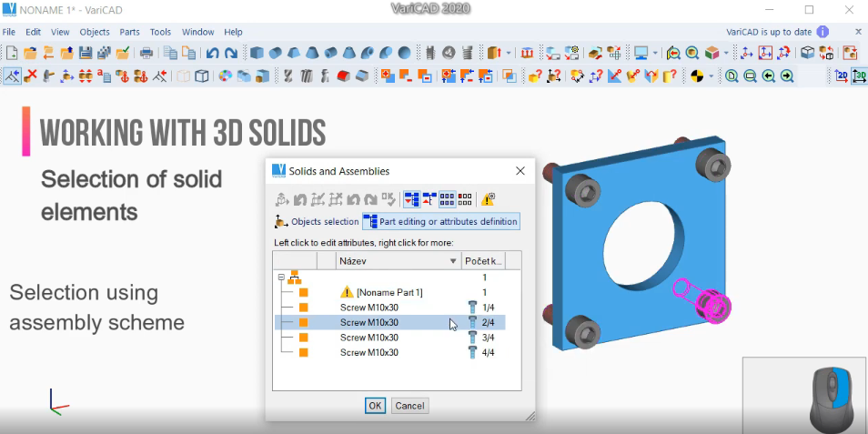Open the Objects menu
The height and width of the screenshot is (434, 868).
[95, 32]
